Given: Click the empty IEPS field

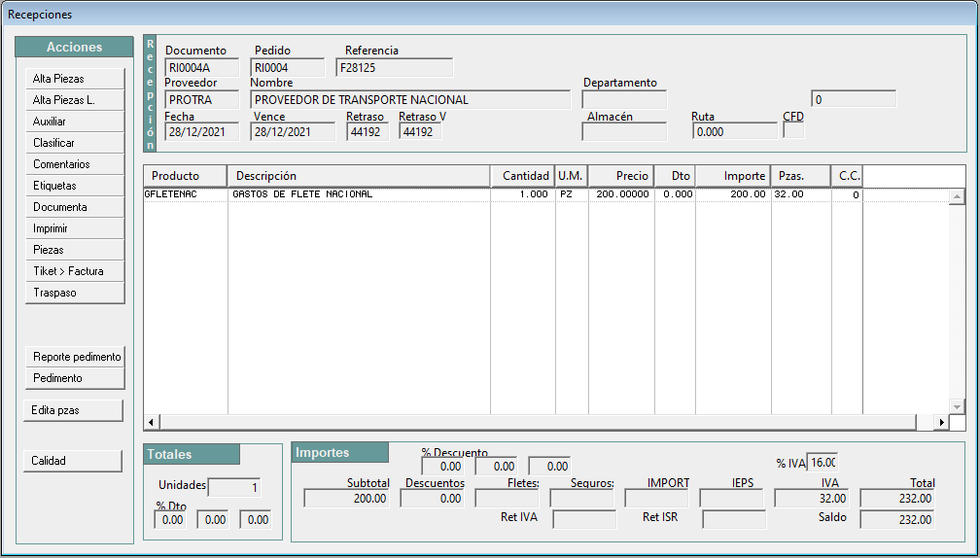Looking at the screenshot, I should coord(731,499).
